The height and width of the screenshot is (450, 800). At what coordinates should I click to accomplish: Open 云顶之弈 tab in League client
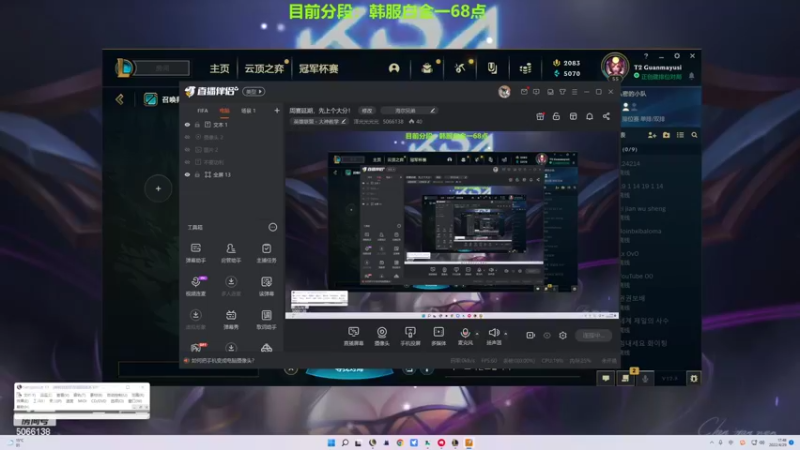tap(264, 68)
